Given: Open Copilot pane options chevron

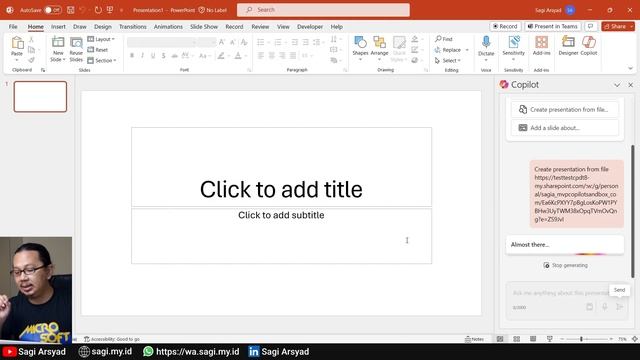Looking at the screenshot, I should (617, 85).
